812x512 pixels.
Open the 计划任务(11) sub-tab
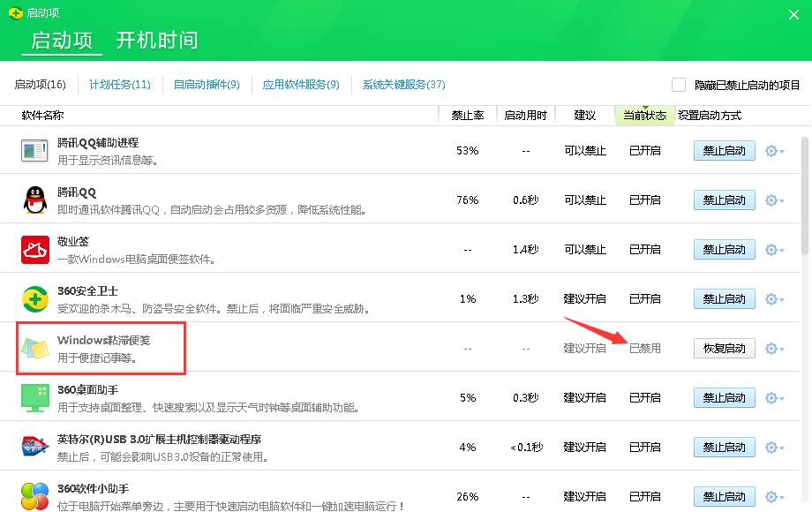click(120, 85)
